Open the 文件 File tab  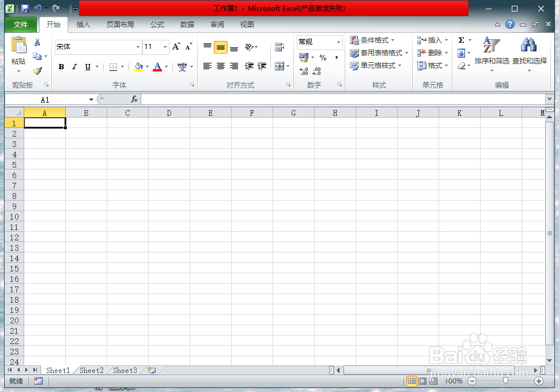pyautogui.click(x=21, y=25)
